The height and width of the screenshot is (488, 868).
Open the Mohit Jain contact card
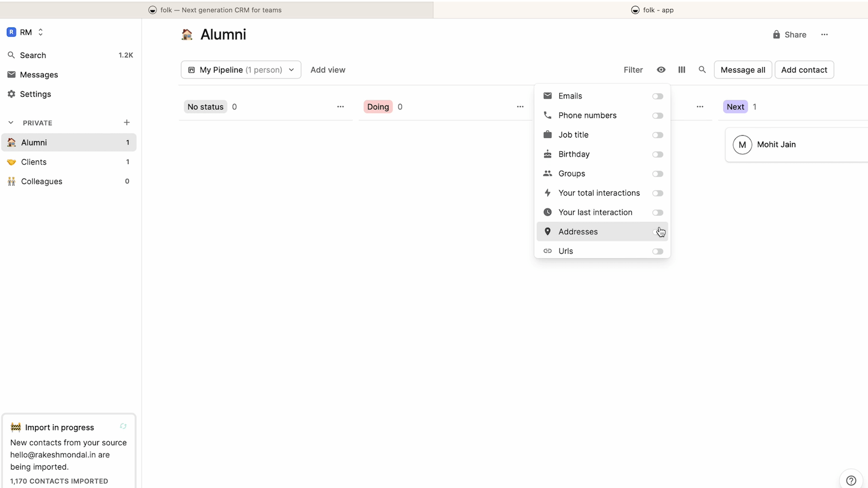click(x=776, y=145)
